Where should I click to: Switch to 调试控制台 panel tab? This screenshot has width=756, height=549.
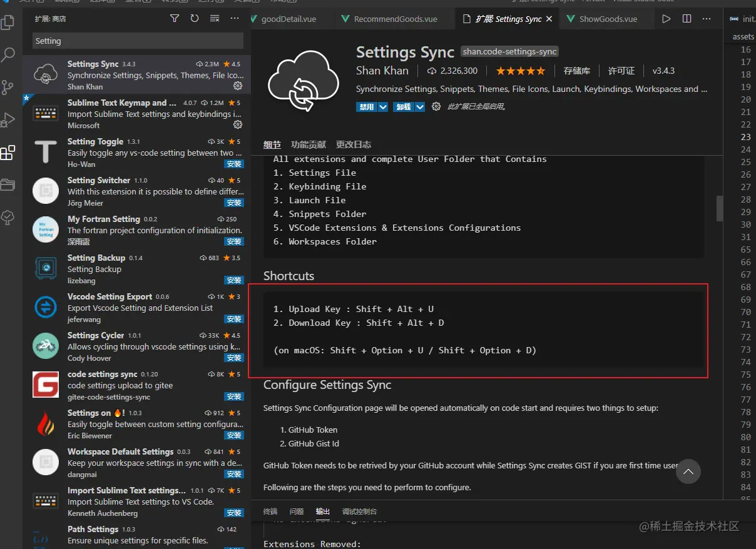[360, 511]
